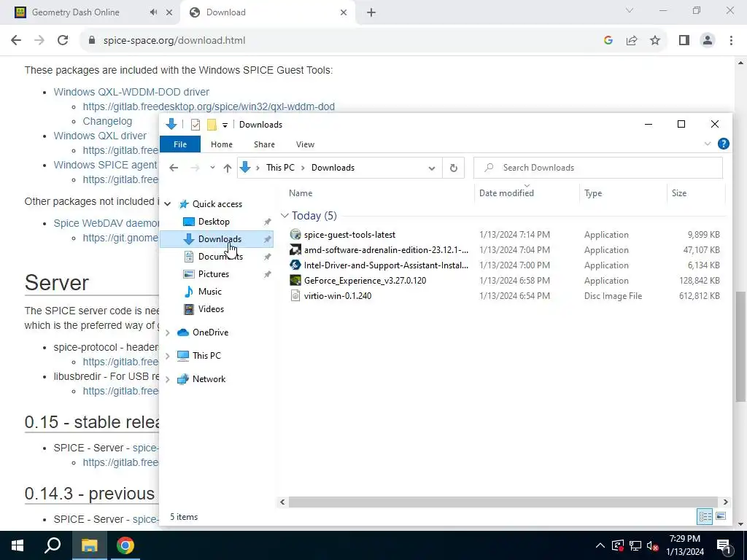
Task: Click Chrome taskbar icon
Action: [125, 545]
